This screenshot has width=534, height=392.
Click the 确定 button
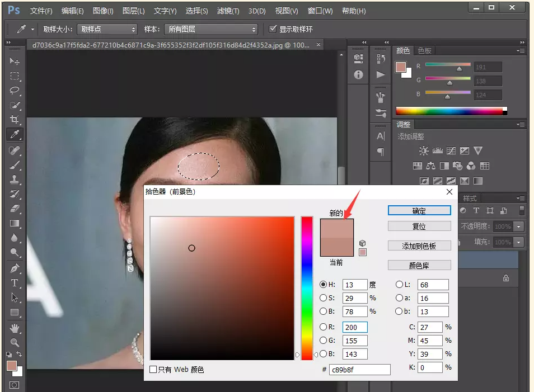(419, 211)
